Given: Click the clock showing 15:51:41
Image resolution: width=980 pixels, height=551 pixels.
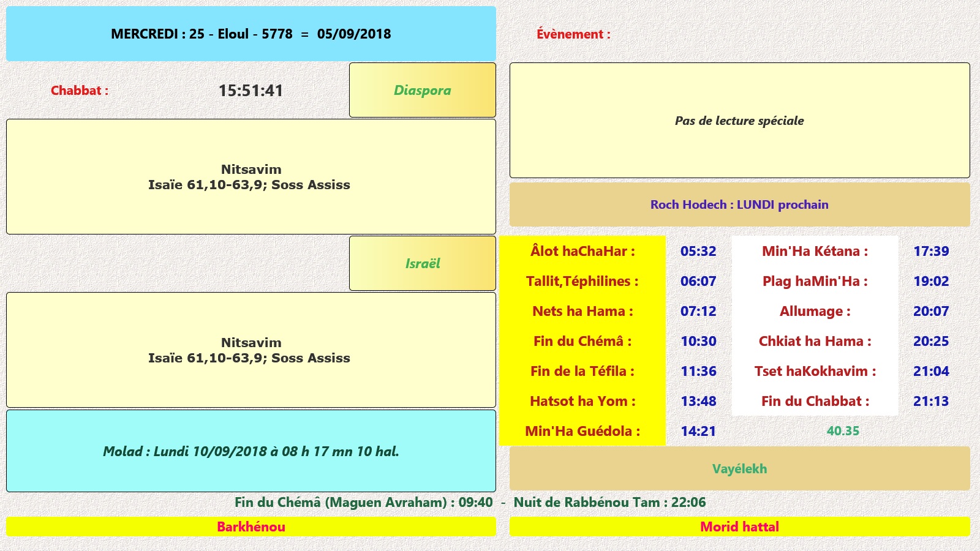Looking at the screenshot, I should (x=251, y=91).
